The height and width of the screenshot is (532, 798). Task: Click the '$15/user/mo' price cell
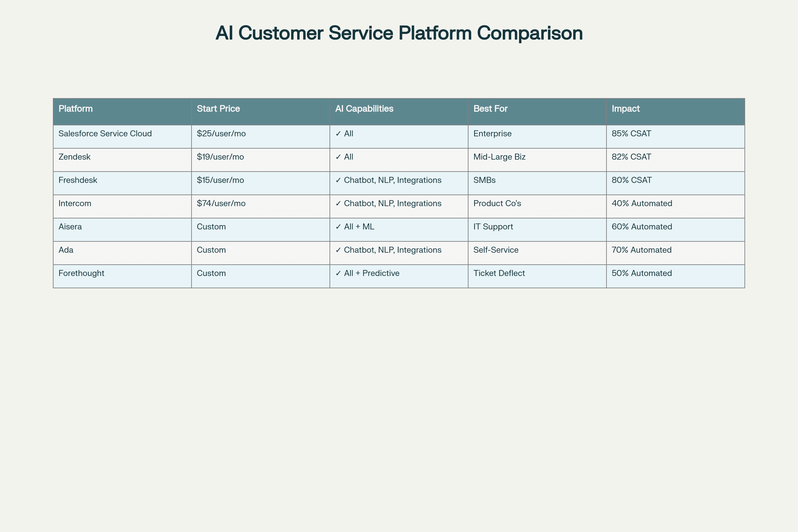261,183
